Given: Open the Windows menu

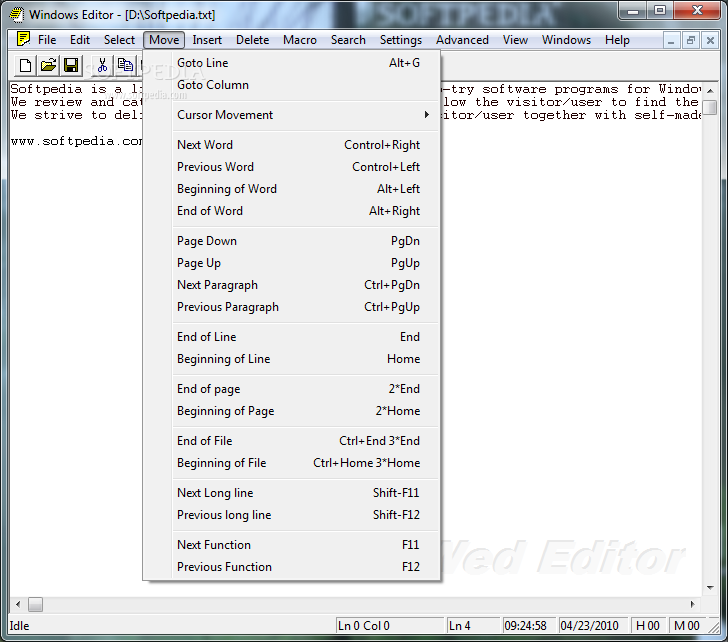Looking at the screenshot, I should (566, 40).
